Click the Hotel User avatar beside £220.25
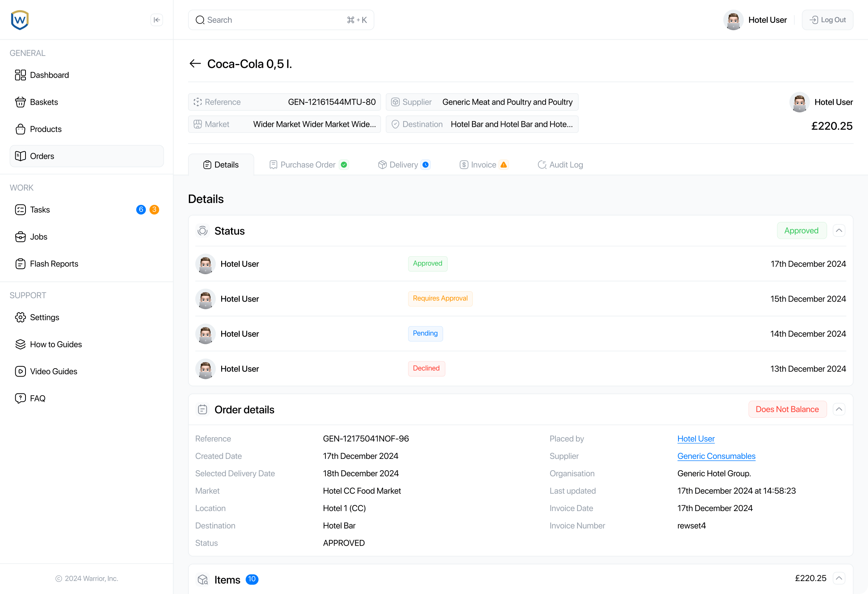This screenshot has width=868, height=594. 799,102
